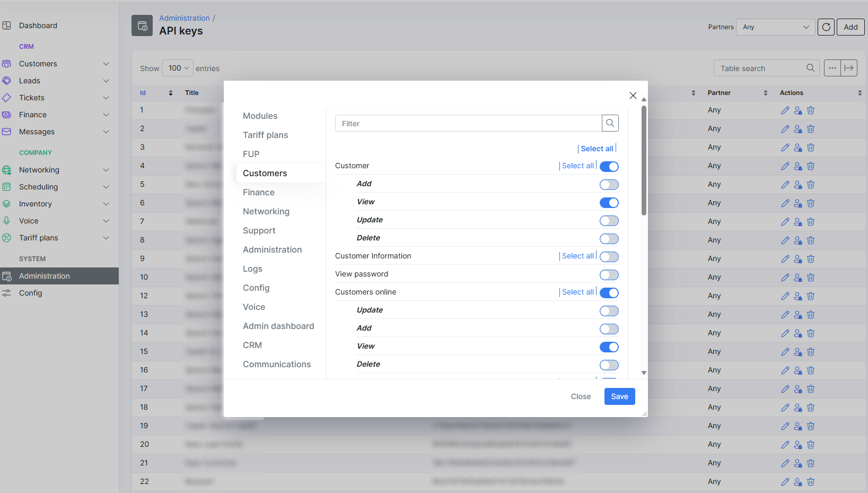The height and width of the screenshot is (493, 868).
Task: Click the edit pencil icon for row 14
Action: 785,333
